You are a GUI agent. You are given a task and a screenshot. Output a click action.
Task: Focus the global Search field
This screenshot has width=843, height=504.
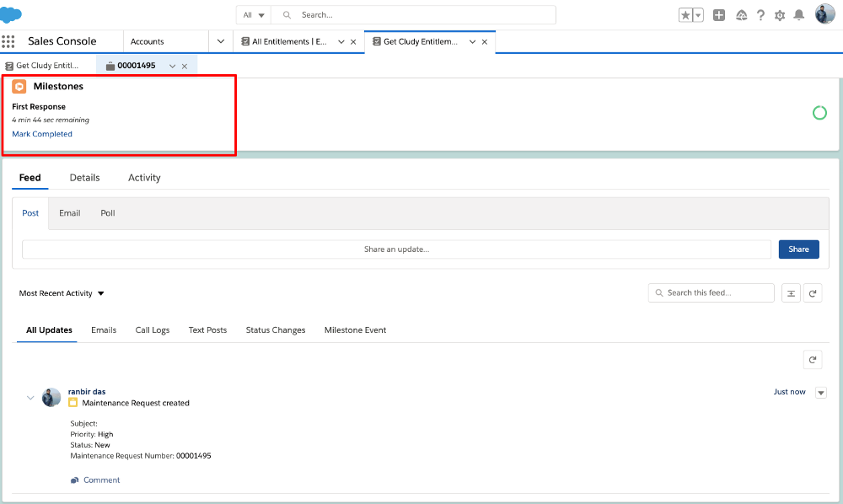(x=413, y=15)
